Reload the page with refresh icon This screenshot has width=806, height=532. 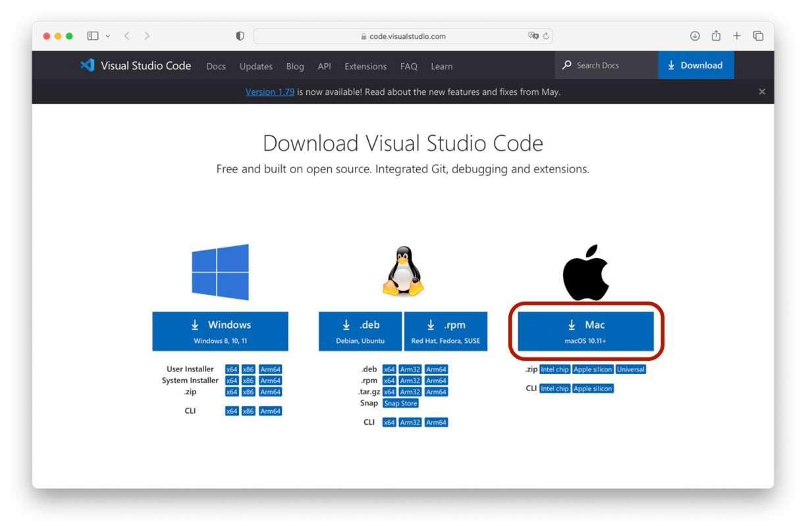tap(546, 36)
